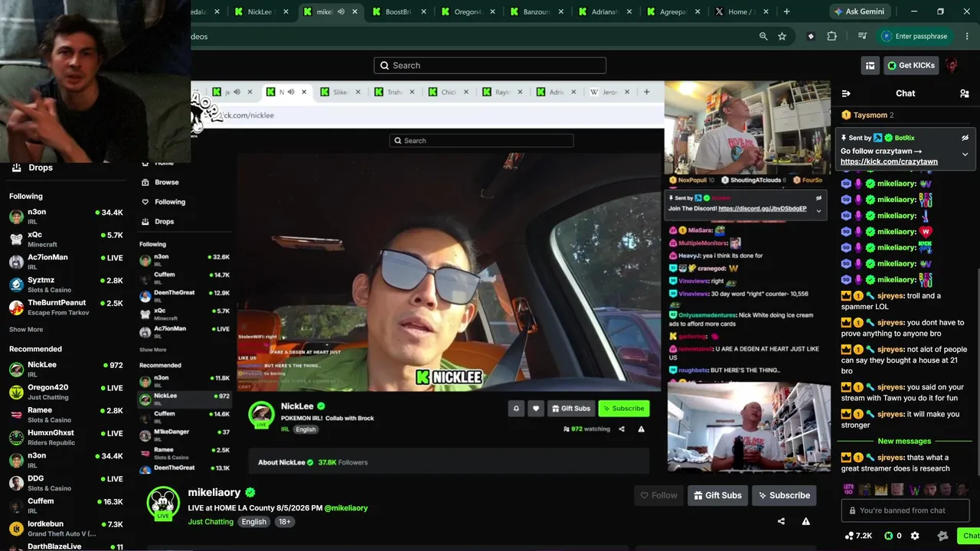Bookmark this page with the star icon
The image size is (980, 551).
pos(782,36)
